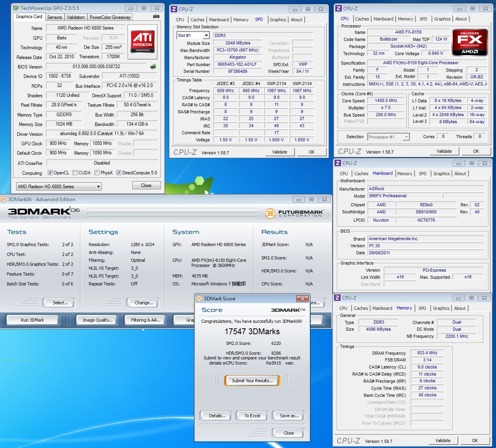Click the Image Quality button
This screenshot has width=496, height=448.
click(97, 320)
